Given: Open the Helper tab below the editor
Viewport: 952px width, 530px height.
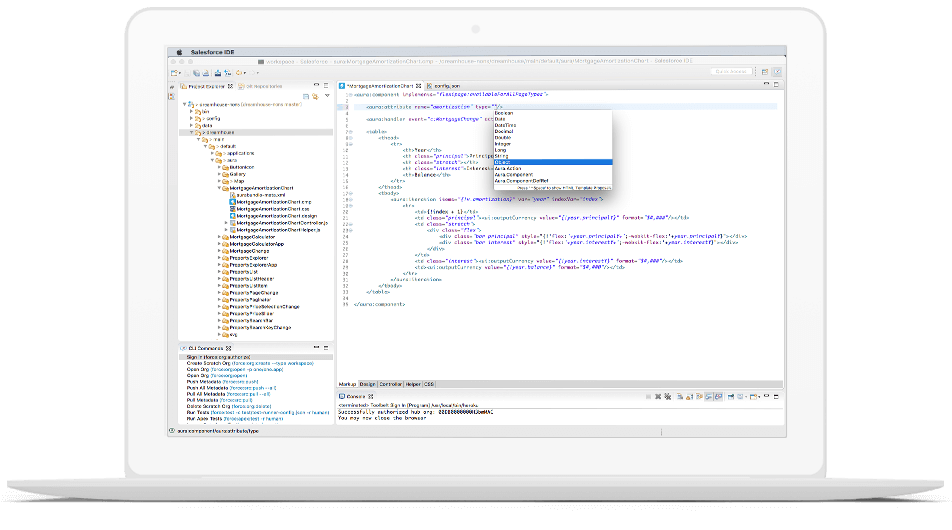Looking at the screenshot, I should [x=413, y=384].
